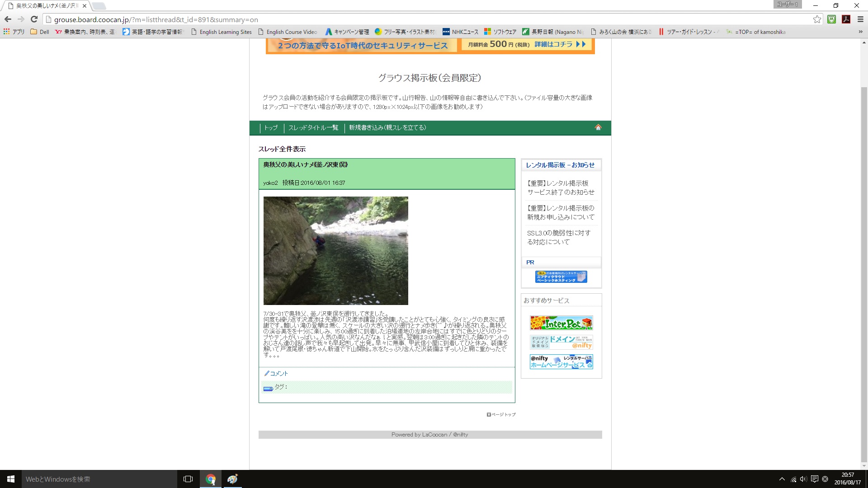
Task: Click the @nifty ホームページサービス banner
Action: [561, 361]
